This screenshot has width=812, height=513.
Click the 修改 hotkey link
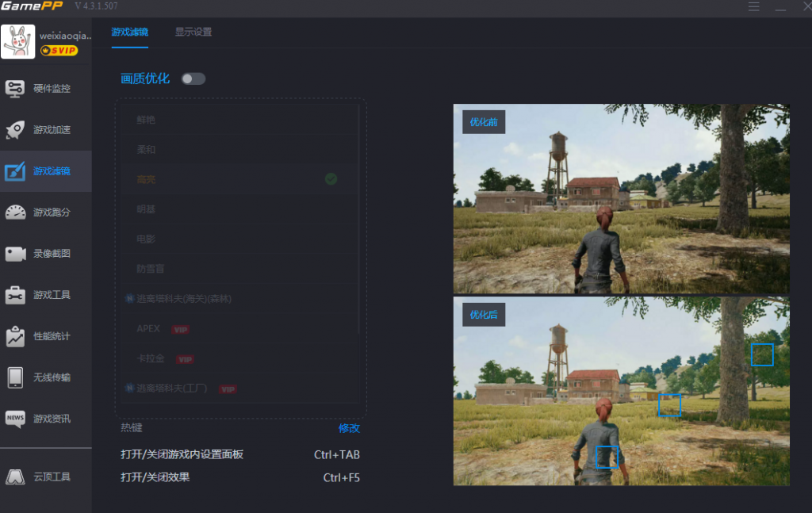[349, 428]
